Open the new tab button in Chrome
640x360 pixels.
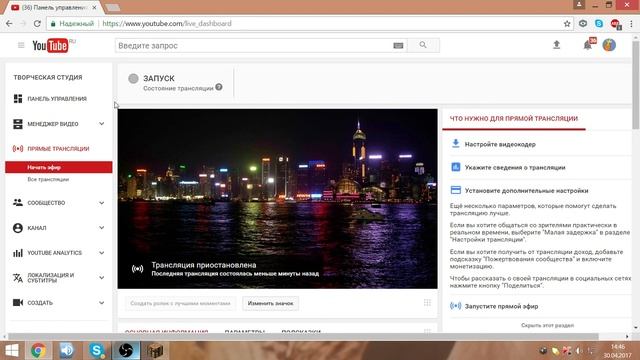[112, 8]
